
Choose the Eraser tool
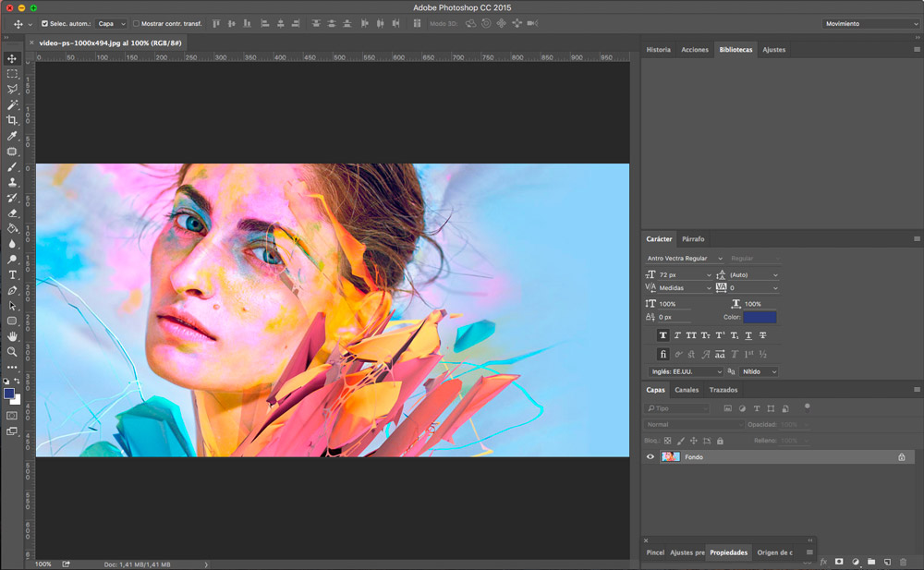point(12,212)
